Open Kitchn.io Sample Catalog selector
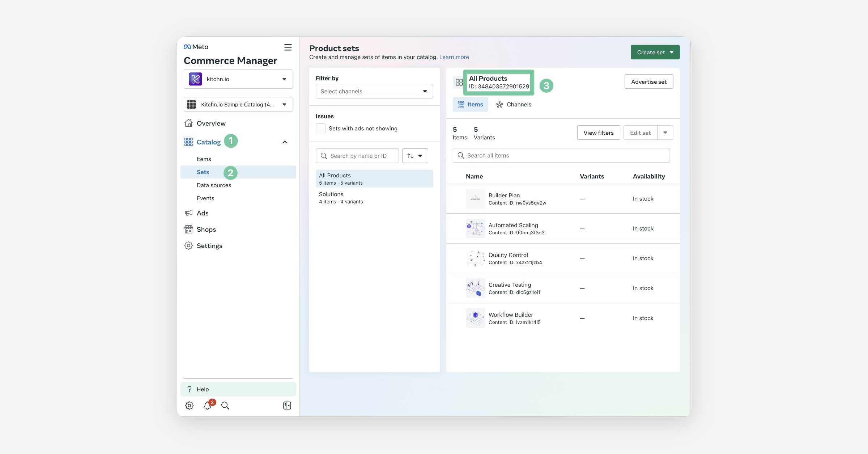 tap(238, 104)
